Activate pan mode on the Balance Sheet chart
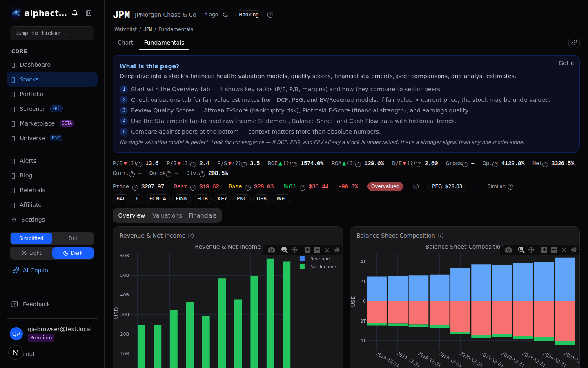 531,250
